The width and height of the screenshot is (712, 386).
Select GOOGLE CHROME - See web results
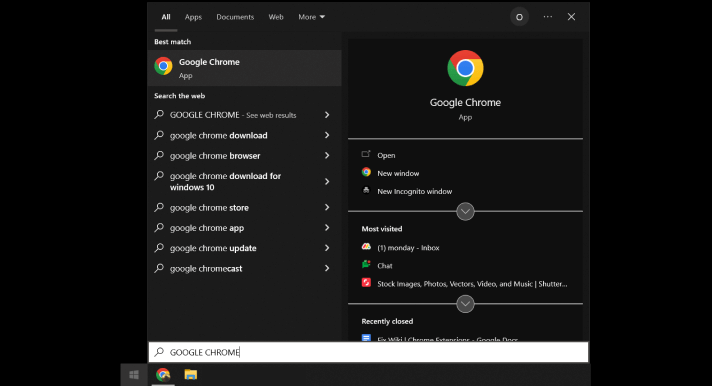(x=233, y=115)
